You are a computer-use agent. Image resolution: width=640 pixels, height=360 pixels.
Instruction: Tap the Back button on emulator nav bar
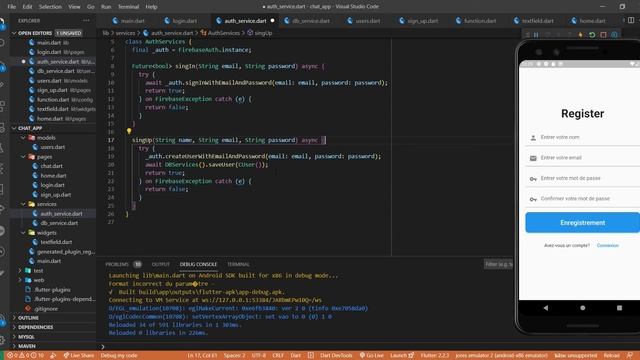click(546, 308)
